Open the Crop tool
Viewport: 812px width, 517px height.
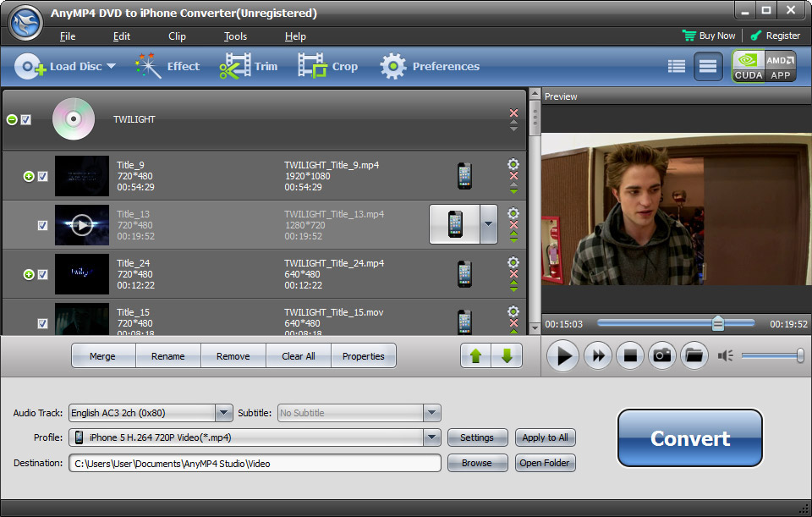328,66
